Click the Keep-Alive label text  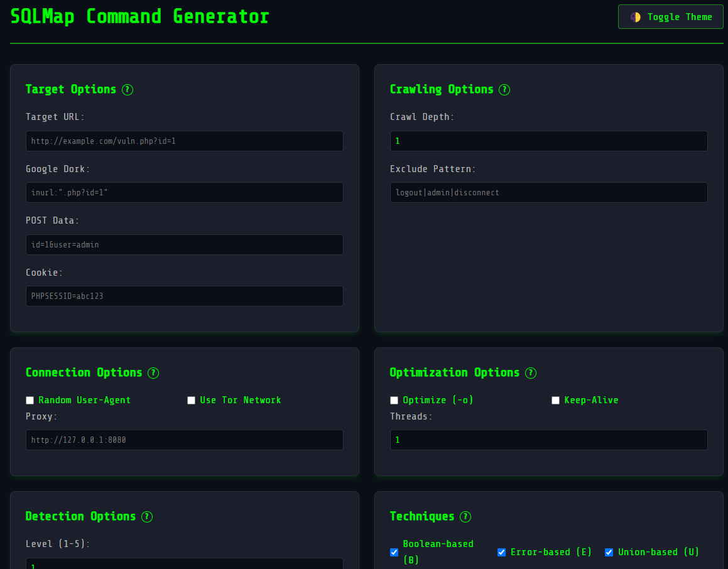coord(592,400)
